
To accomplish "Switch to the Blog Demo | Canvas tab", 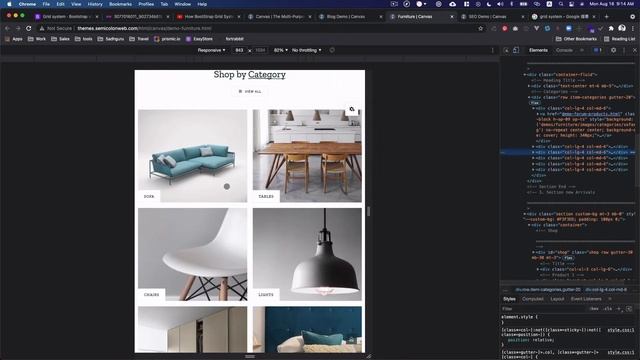I will (350, 17).
